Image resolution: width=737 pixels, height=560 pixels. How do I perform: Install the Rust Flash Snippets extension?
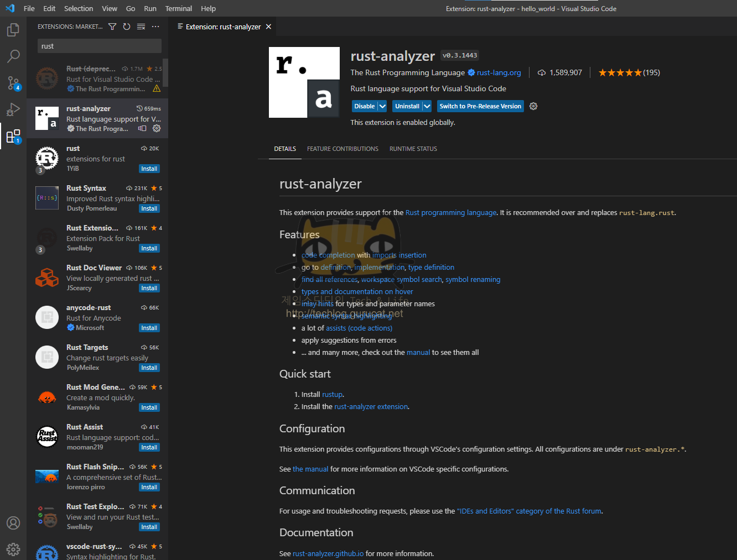pos(149,487)
